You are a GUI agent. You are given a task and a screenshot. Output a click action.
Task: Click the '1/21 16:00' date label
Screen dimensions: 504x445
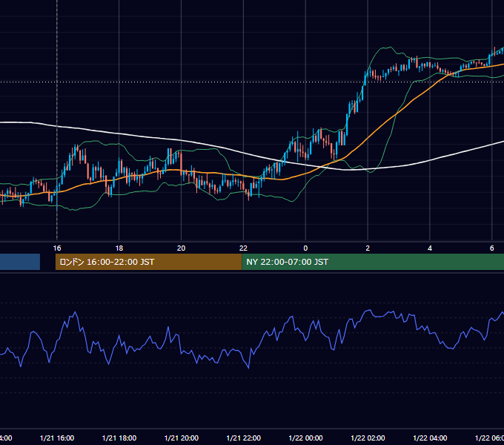coord(57,438)
